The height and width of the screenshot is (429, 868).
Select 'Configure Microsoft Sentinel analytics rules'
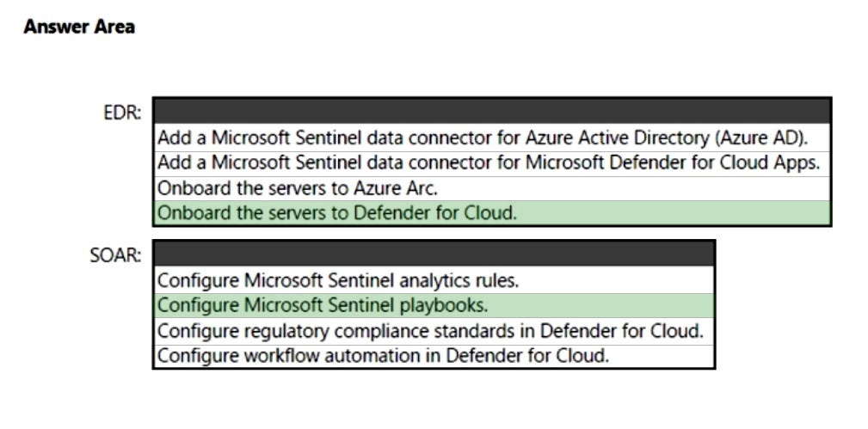coord(338,279)
